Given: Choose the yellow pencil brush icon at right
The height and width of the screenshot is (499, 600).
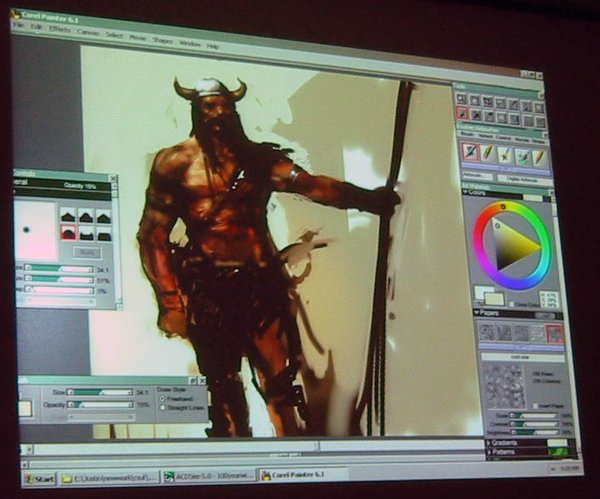Looking at the screenshot, I should [540, 157].
